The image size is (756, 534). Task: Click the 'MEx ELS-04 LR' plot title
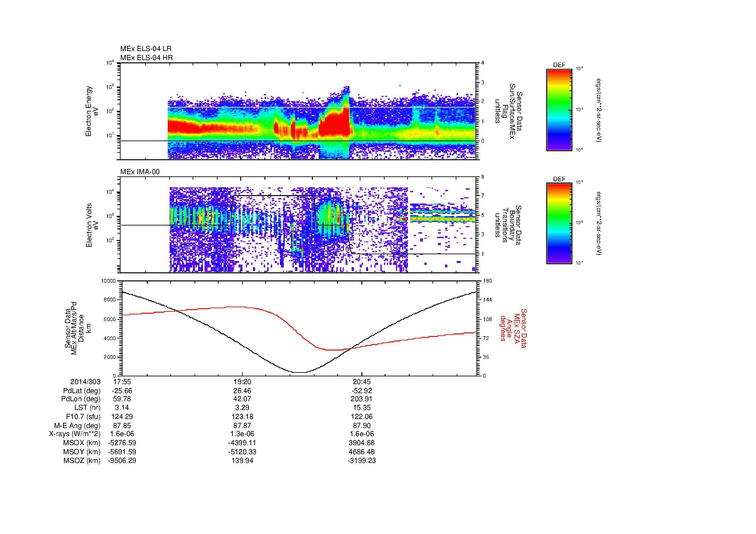pyautogui.click(x=145, y=49)
